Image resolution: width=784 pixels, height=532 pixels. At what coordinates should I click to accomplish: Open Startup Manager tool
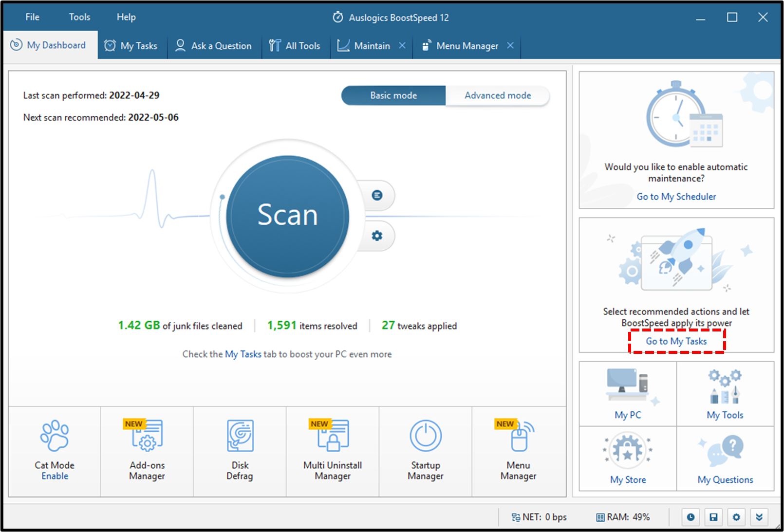tap(426, 452)
